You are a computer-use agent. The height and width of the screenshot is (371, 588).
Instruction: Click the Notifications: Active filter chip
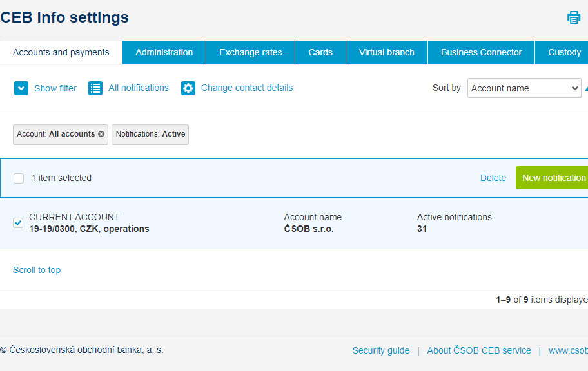(x=150, y=135)
